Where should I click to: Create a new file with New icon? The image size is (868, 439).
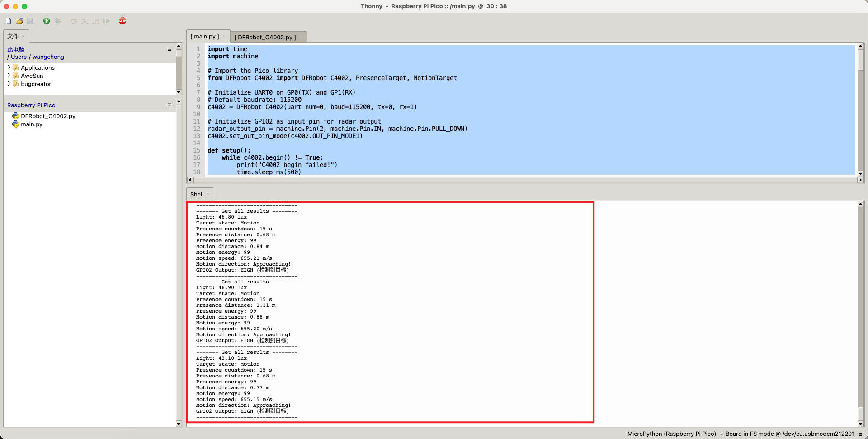[8, 21]
